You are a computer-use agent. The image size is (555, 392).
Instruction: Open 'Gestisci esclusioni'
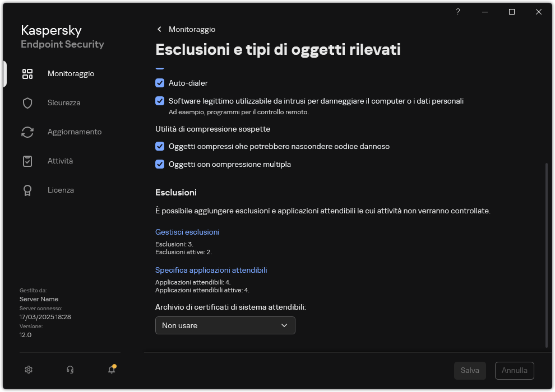tap(187, 231)
